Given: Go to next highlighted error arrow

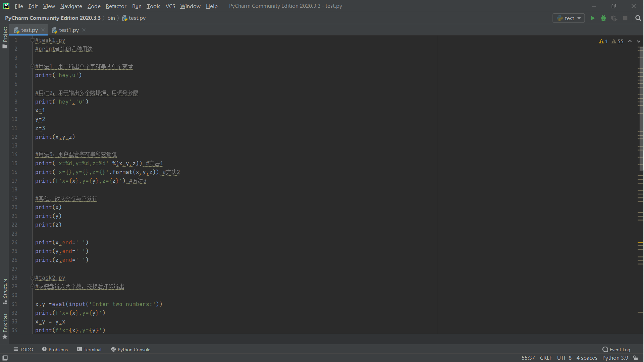Looking at the screenshot, I should 639,41.
